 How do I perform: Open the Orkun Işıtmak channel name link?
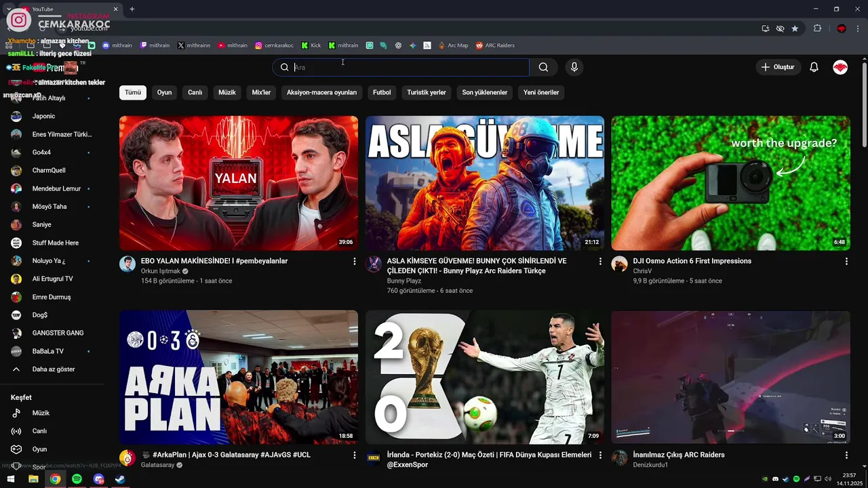161,271
